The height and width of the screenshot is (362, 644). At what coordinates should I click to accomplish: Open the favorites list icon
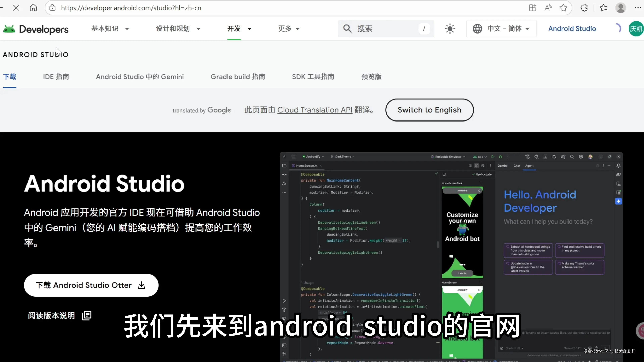click(603, 8)
